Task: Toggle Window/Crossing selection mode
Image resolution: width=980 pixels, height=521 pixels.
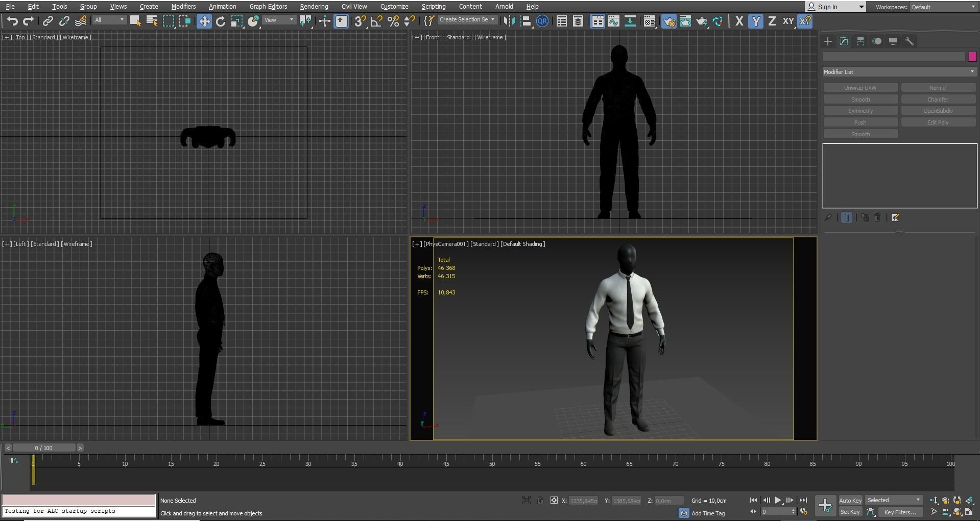Action: pos(185,21)
